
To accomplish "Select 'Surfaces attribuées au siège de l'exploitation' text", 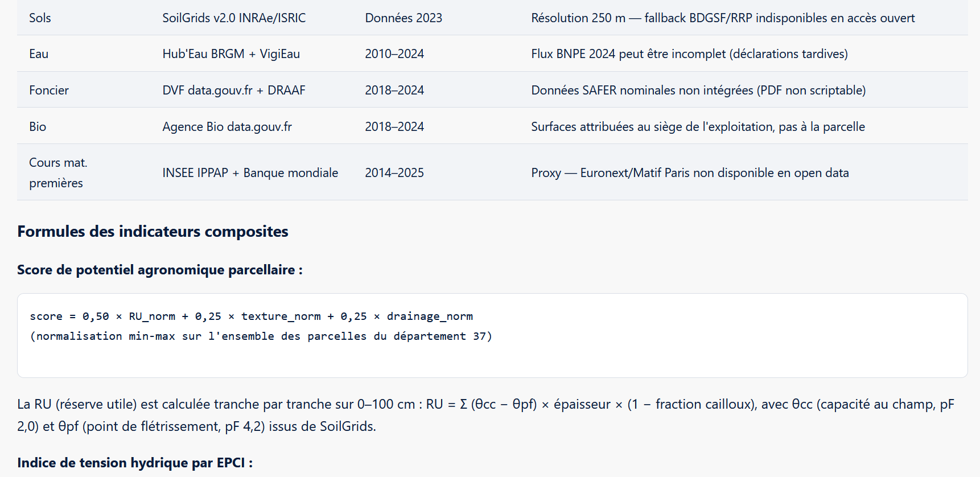I will pos(652,126).
